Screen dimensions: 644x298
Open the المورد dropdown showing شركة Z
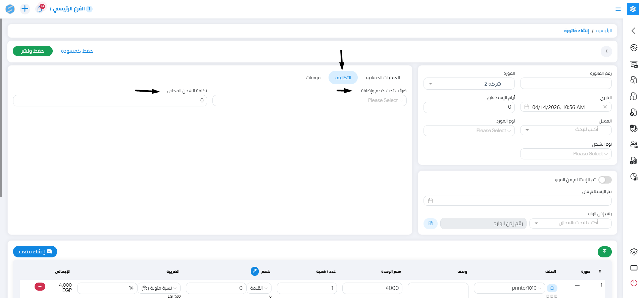[469, 84]
